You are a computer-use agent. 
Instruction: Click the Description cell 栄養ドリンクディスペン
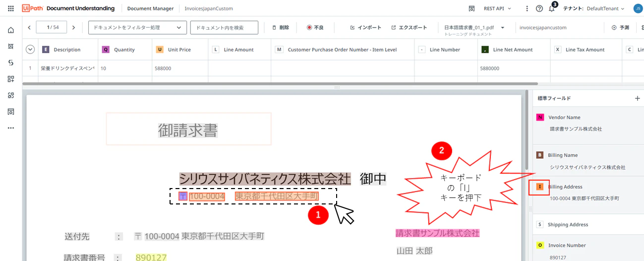tap(67, 68)
